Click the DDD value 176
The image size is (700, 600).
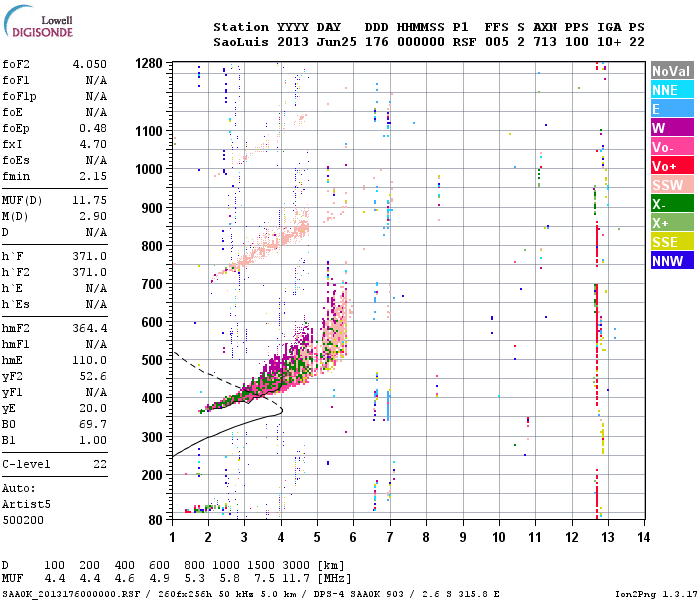(376, 42)
